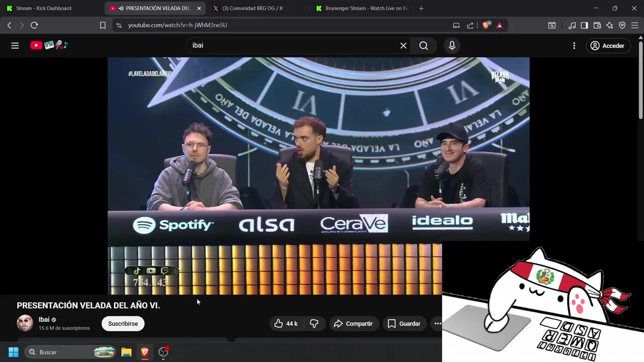Toggle the browser sidebar panel
The image size is (644, 362).
(x=584, y=25)
